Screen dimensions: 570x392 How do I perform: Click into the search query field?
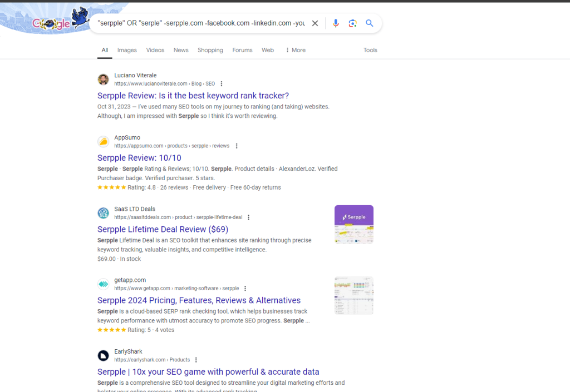(201, 23)
